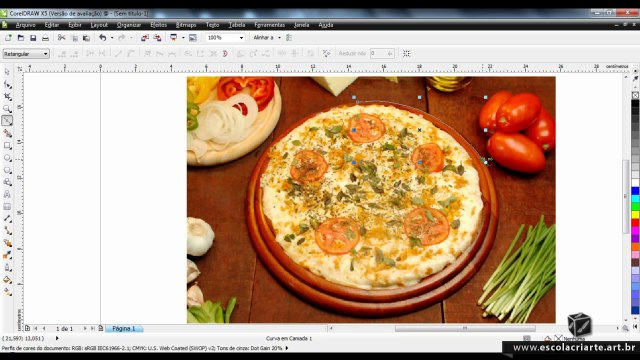The image size is (640, 360).
Task: Open the Bitmaps menu
Action: (186, 25)
